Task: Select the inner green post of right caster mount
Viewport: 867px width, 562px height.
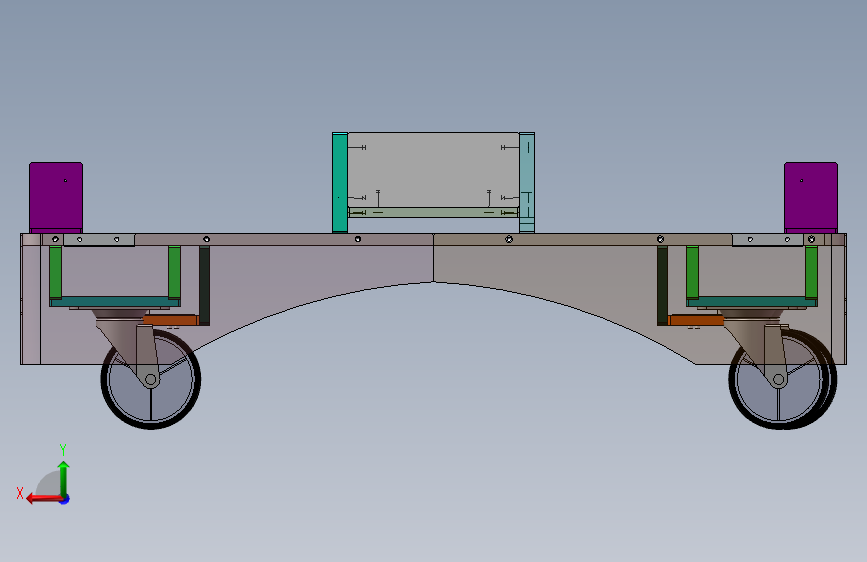Action: [x=692, y=272]
